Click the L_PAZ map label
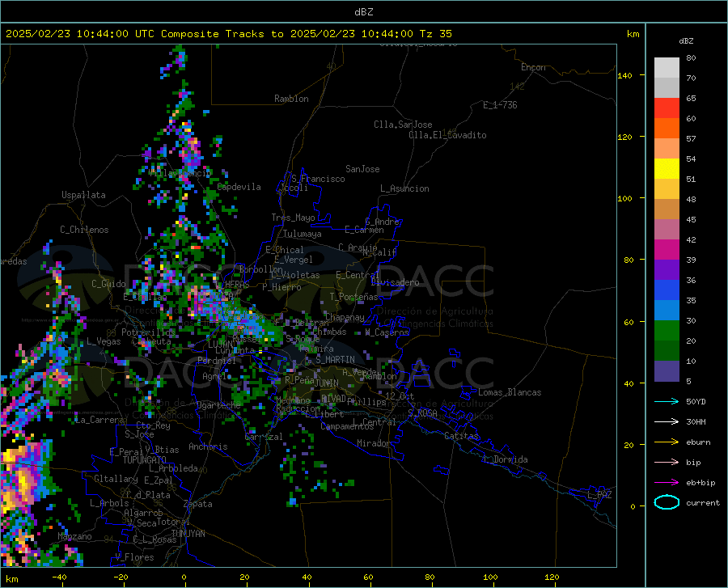The height and width of the screenshot is (588, 728). (x=599, y=495)
